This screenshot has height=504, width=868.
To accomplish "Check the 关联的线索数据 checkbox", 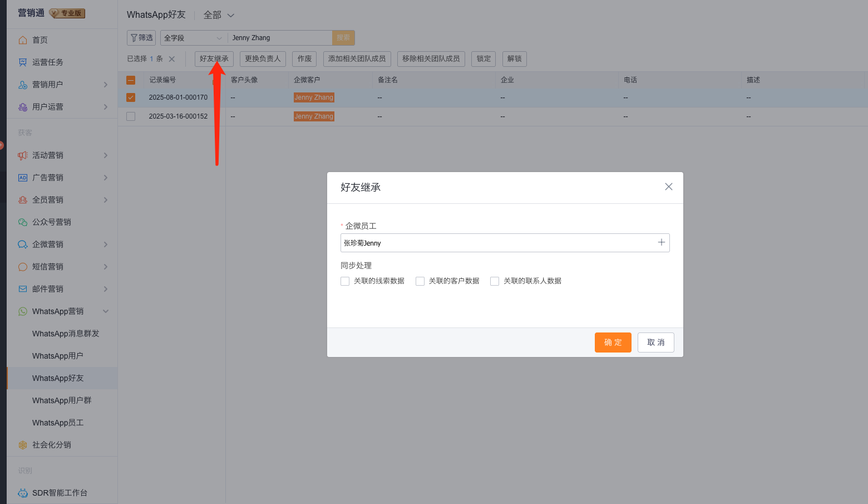I will (345, 281).
